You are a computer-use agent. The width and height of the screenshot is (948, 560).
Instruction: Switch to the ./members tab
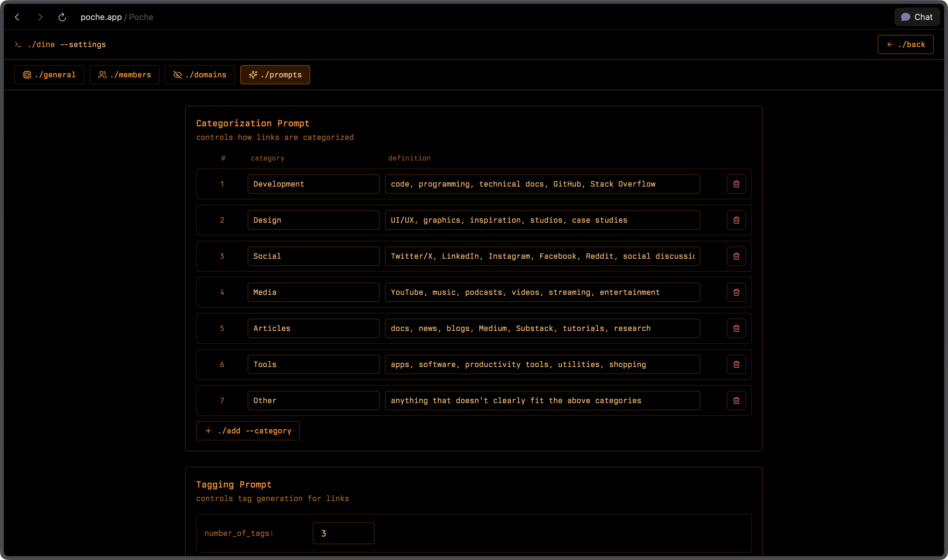pyautogui.click(x=124, y=75)
